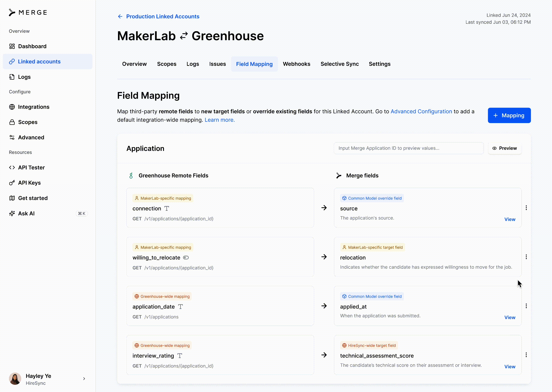Open the options menu for technical_assessment_score mapping
Image resolution: width=552 pixels, height=392 pixels.
click(526, 355)
